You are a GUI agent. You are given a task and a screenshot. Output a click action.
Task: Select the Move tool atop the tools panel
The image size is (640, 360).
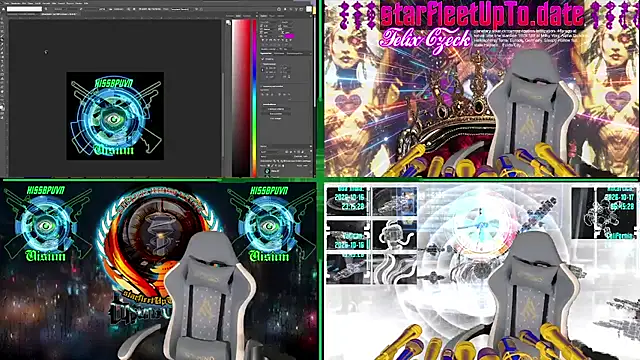coord(2,19)
